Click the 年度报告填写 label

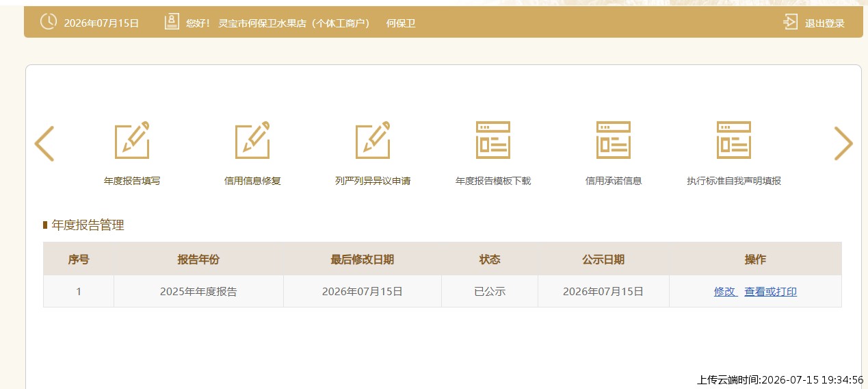132,181
